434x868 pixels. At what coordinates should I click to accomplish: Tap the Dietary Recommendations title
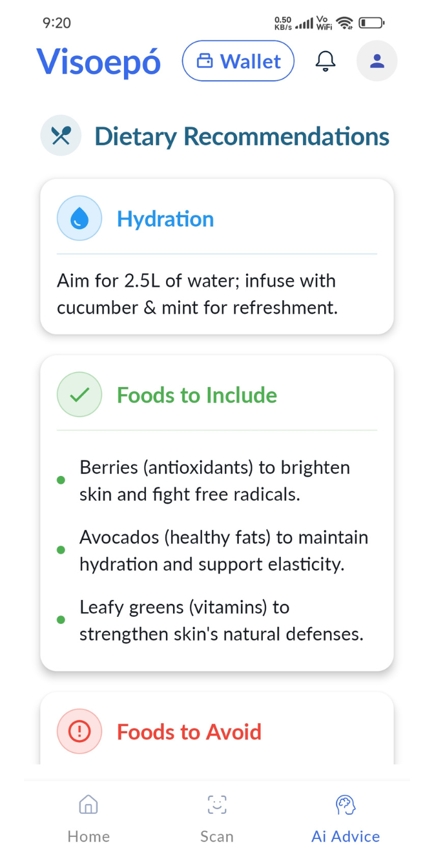[242, 136]
